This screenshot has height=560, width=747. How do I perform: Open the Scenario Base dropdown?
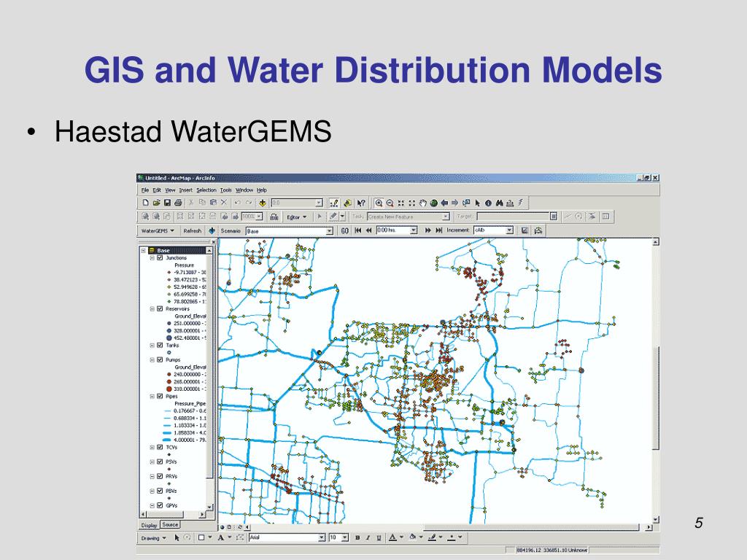pyautogui.click(x=329, y=231)
